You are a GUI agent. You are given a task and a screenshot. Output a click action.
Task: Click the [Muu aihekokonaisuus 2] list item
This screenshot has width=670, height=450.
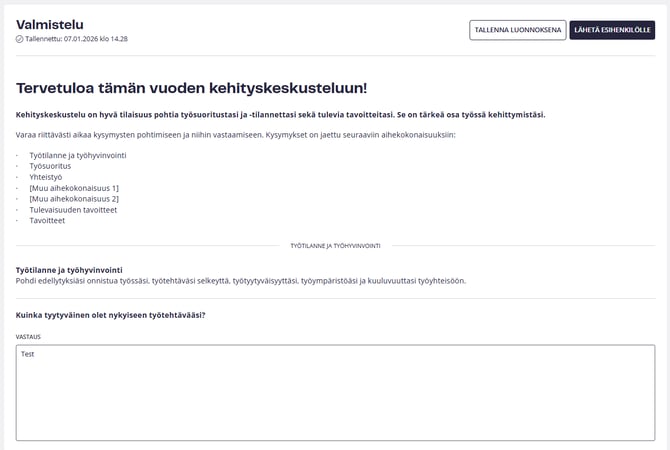pos(74,199)
